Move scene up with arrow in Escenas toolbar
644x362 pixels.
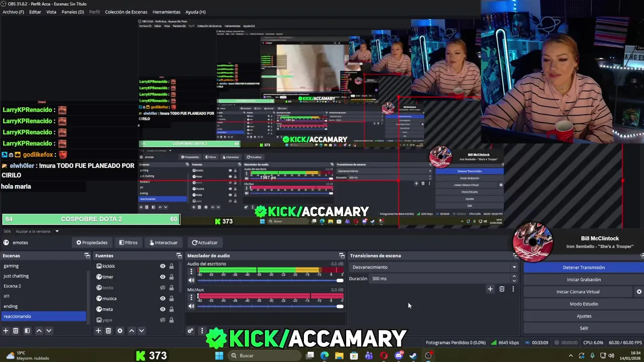coord(39,331)
